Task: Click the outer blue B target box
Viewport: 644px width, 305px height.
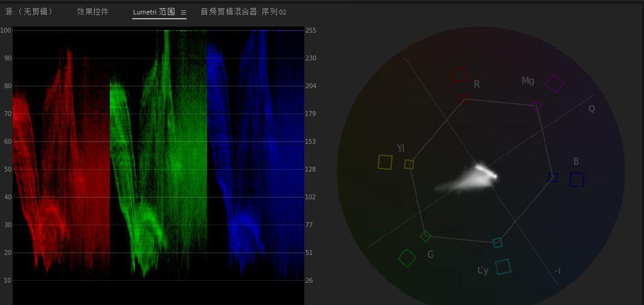Action: click(576, 179)
